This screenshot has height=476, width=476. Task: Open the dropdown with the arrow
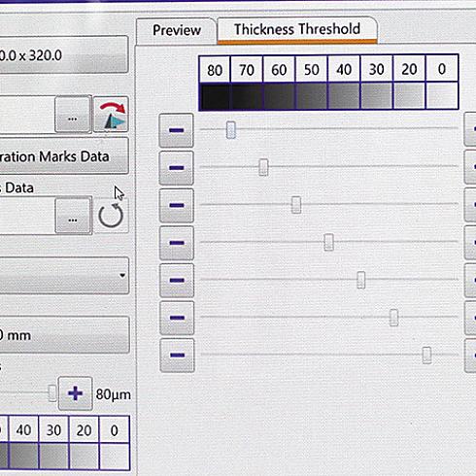[64, 276]
